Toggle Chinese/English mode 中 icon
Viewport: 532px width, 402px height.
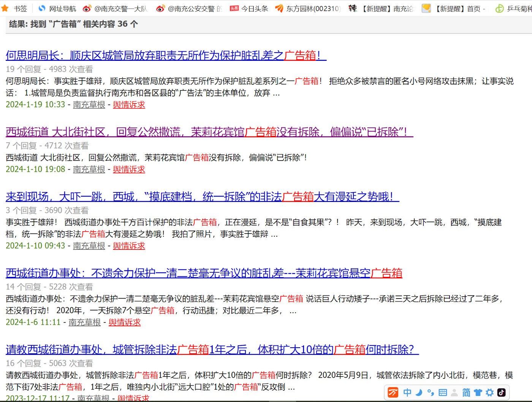click(x=407, y=392)
